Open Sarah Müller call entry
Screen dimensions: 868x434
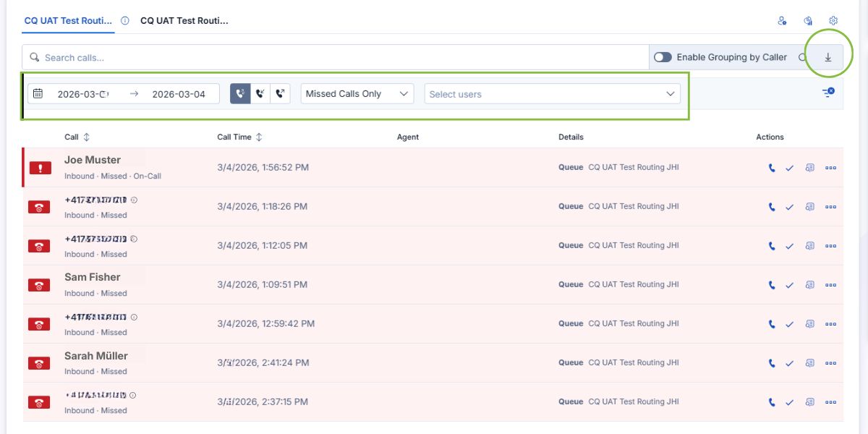(433, 363)
